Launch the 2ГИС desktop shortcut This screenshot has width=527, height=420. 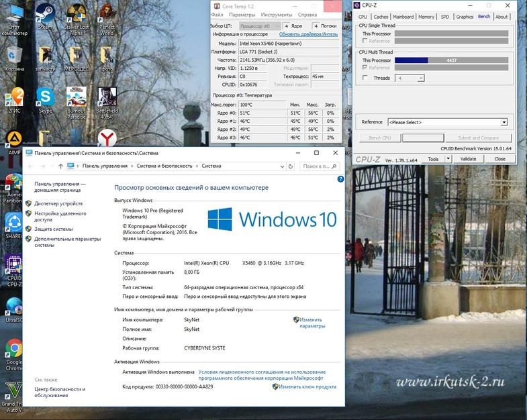pos(14,100)
